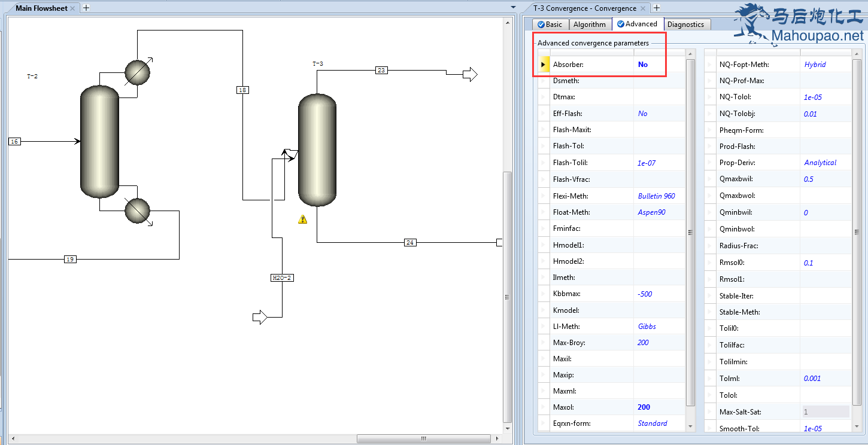Image resolution: width=868 pixels, height=445 pixels.
Task: Click the Max-Salt-Sat field
Action: click(825, 412)
